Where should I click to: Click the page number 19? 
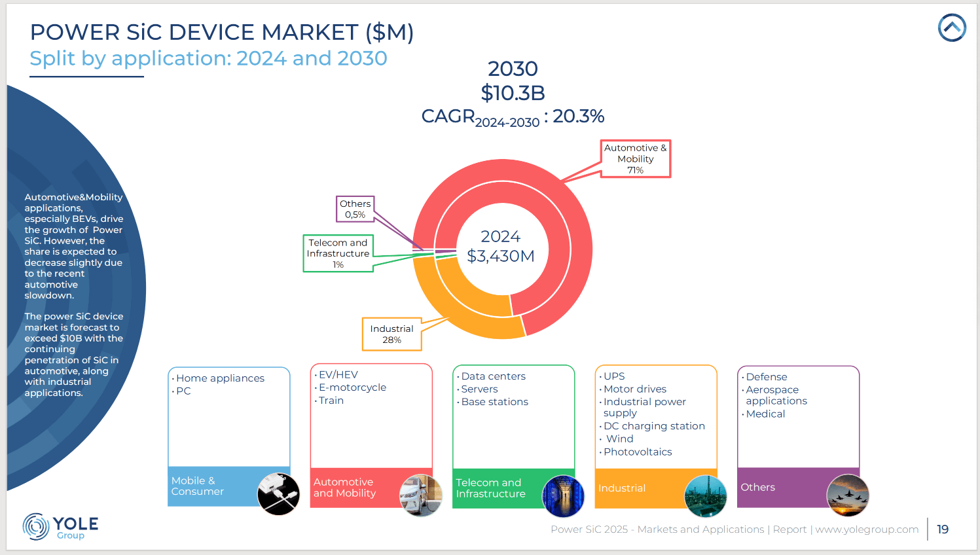(x=943, y=529)
